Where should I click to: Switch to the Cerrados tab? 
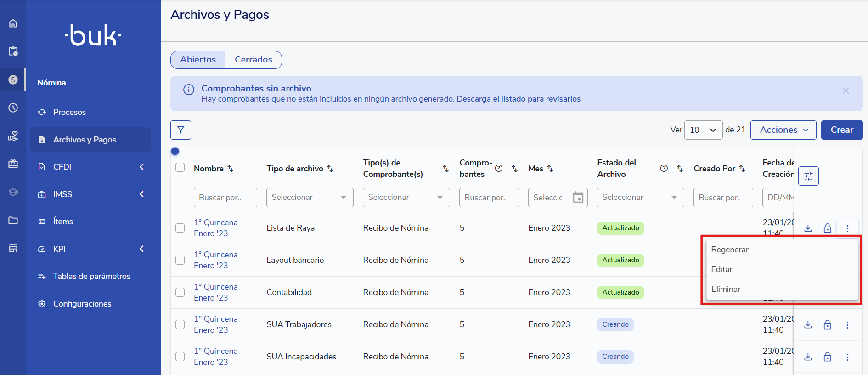[x=253, y=60]
